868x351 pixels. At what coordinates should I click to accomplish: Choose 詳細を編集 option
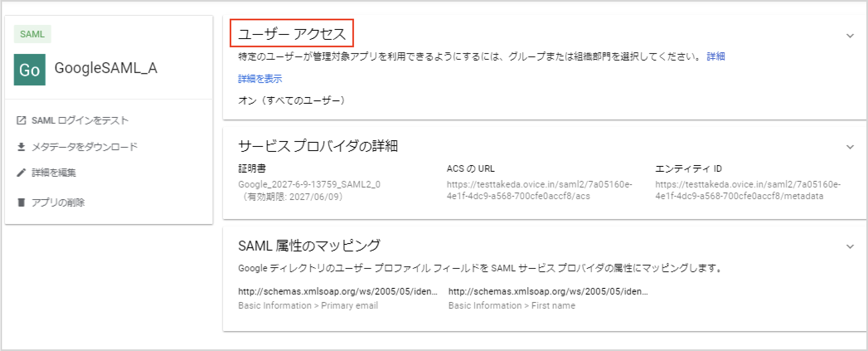coord(54,173)
